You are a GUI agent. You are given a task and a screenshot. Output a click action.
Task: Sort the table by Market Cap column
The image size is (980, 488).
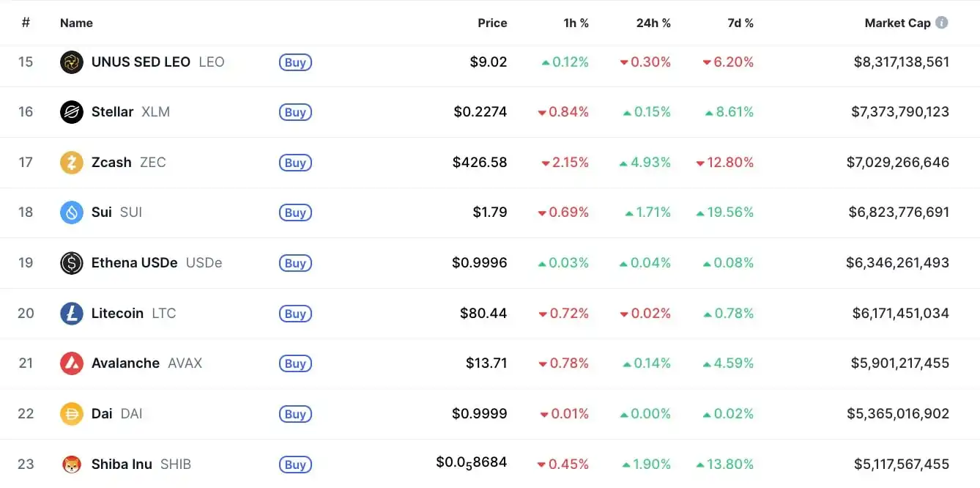(899, 23)
